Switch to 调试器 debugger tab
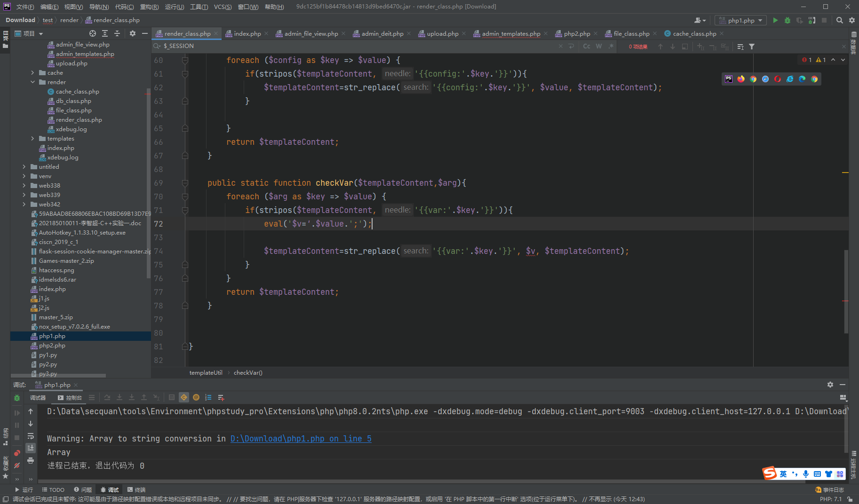This screenshot has width=859, height=504. click(38, 398)
